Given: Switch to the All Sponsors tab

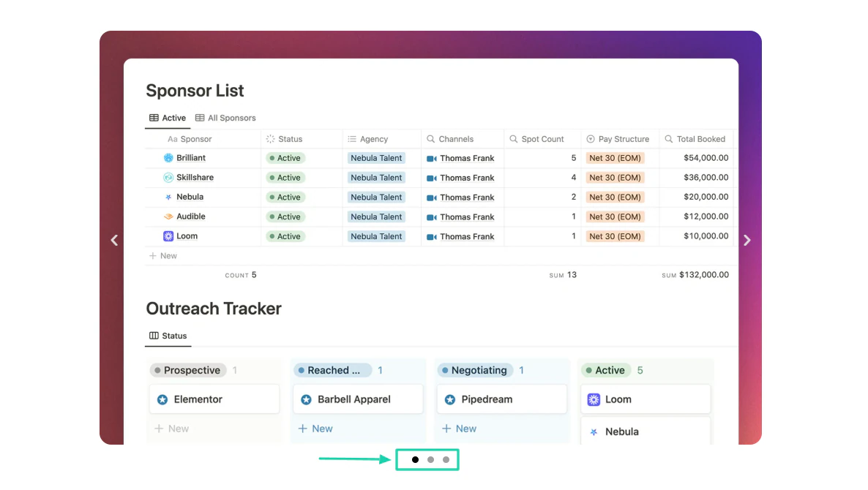Looking at the screenshot, I should coord(225,118).
